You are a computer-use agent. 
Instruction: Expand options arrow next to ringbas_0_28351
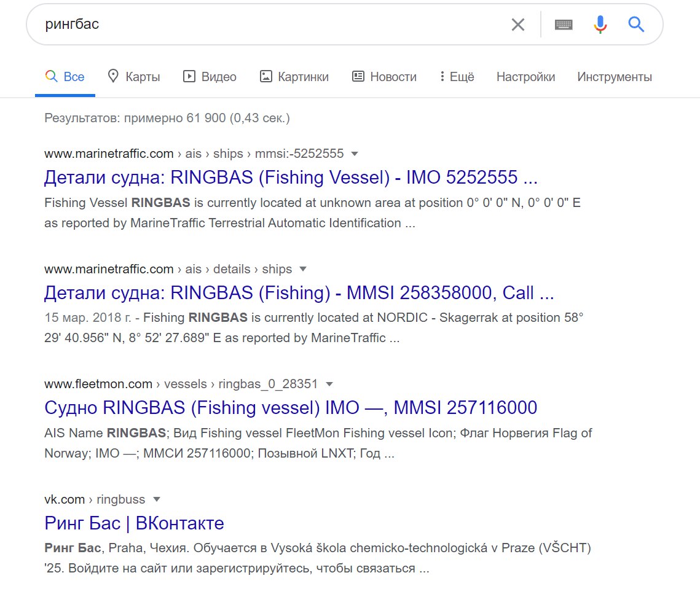pyautogui.click(x=329, y=384)
